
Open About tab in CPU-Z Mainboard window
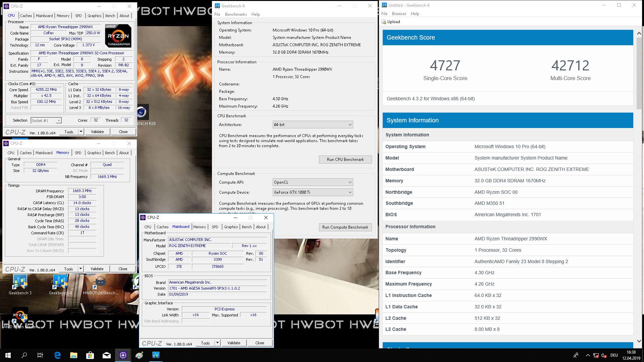261,227
